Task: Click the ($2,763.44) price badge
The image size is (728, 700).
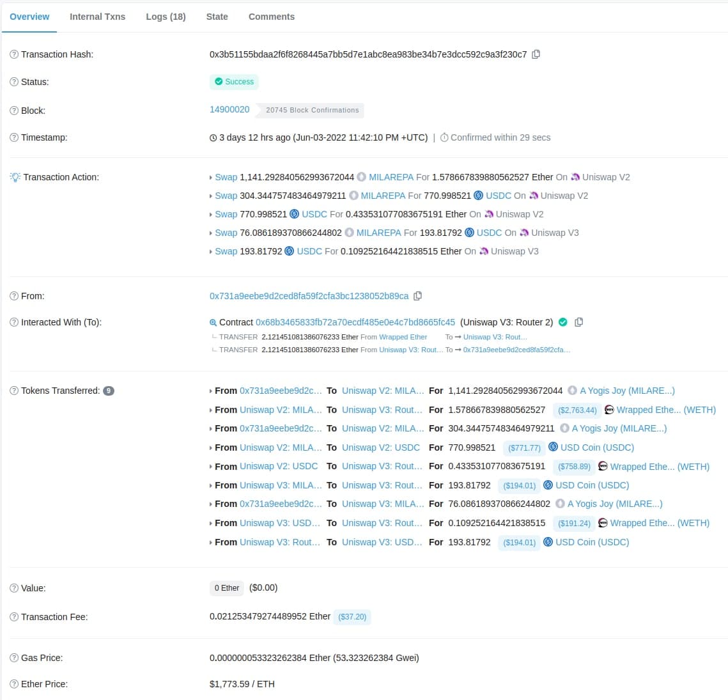Action: [577, 410]
